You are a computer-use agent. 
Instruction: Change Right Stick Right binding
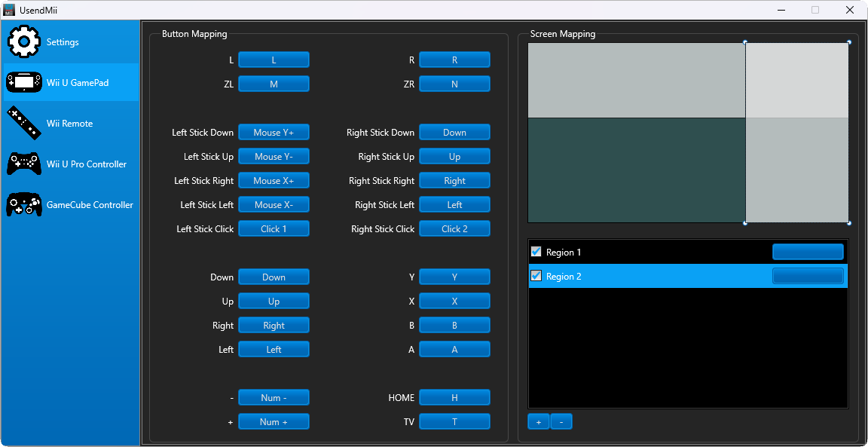[x=454, y=181]
